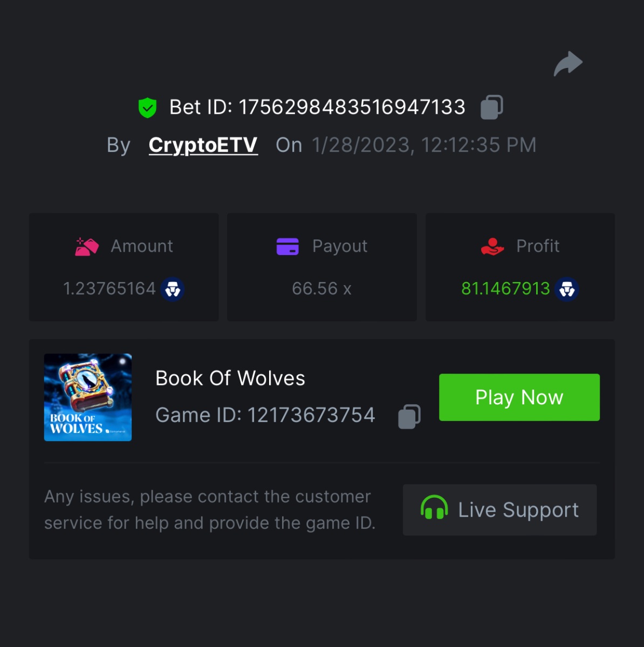Viewport: 644px width, 647px height.
Task: Click the purple Payout card icon
Action: pyautogui.click(x=287, y=246)
